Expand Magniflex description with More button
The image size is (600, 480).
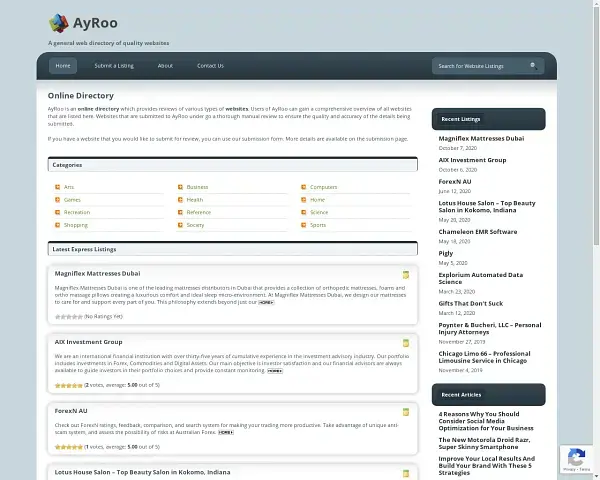(x=266, y=301)
